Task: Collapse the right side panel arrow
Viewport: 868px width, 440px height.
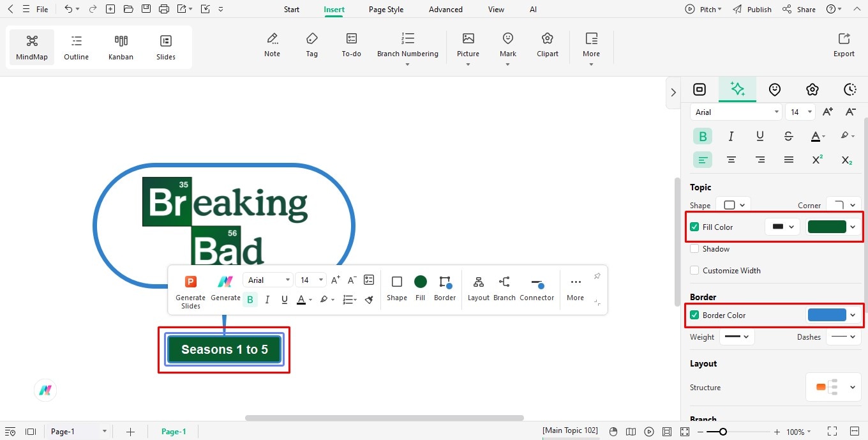Action: [x=673, y=93]
